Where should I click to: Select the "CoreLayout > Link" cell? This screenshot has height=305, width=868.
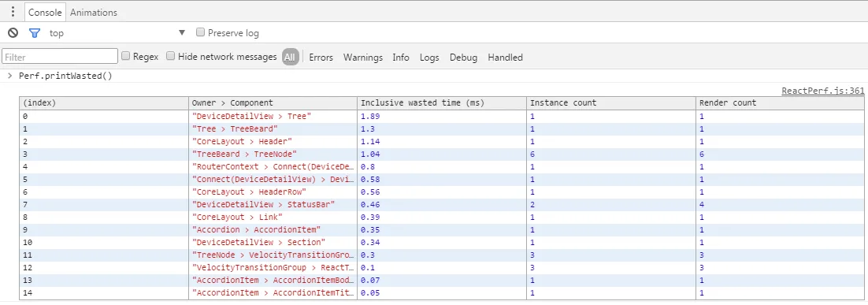tap(273, 217)
